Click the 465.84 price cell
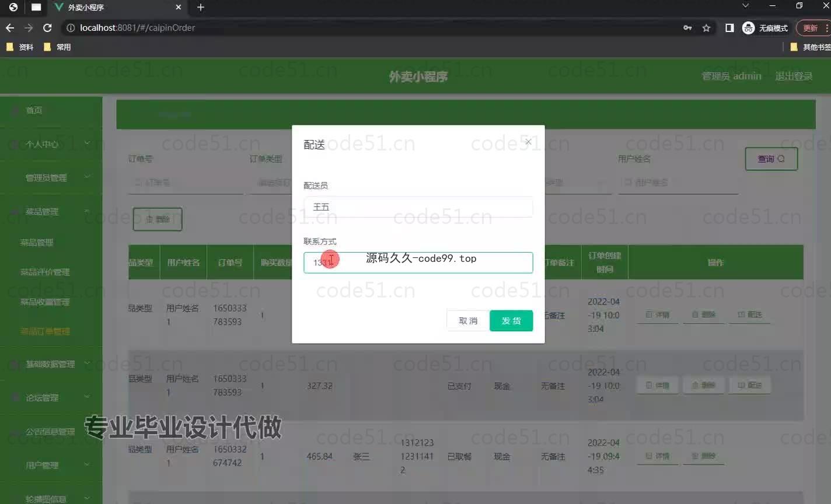Image resolution: width=831 pixels, height=504 pixels. pos(320,457)
